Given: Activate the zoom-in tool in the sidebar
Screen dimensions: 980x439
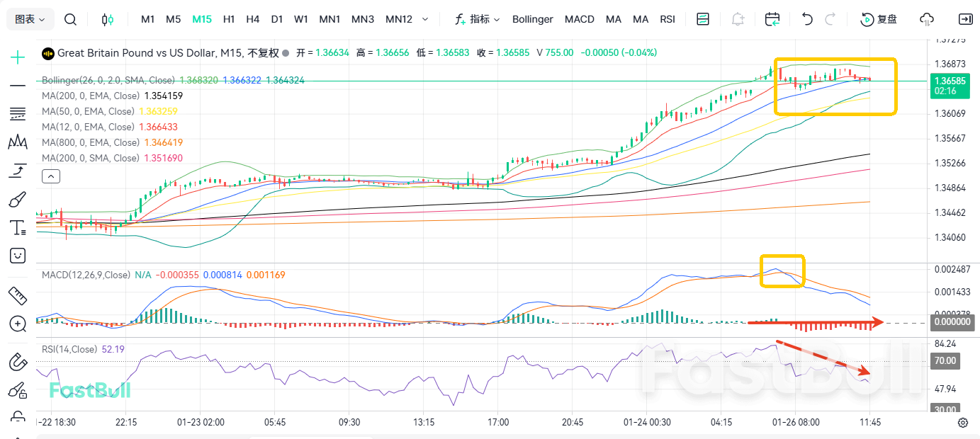Looking at the screenshot, I should [17, 324].
